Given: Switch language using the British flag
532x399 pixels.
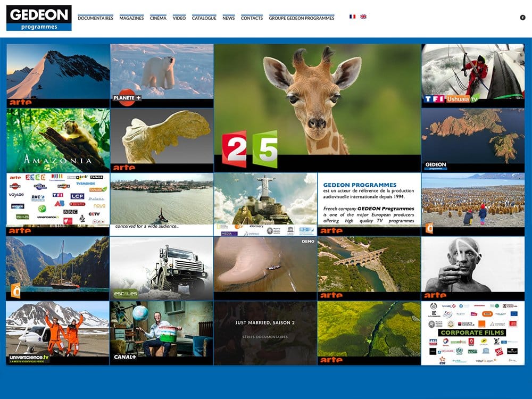Looking at the screenshot, I should coord(363,16).
